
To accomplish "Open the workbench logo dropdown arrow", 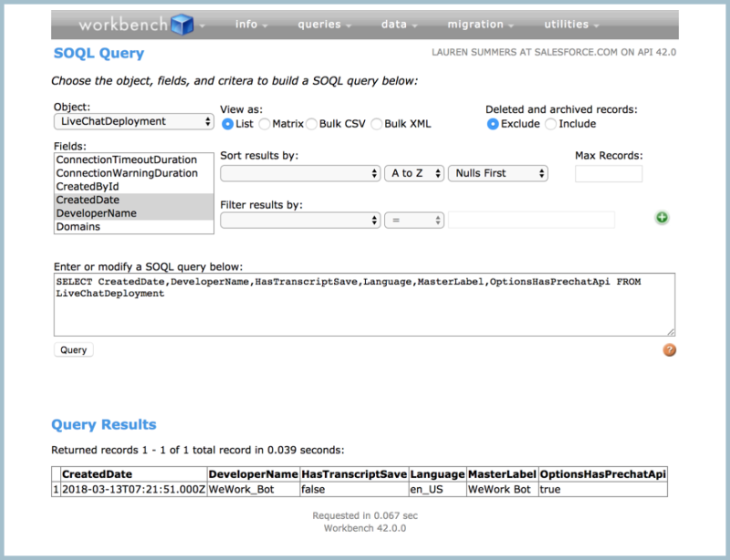I will point(202,26).
